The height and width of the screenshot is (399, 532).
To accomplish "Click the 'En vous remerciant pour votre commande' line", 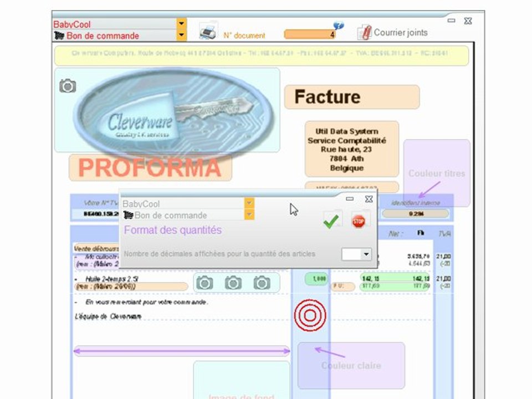I will tap(147, 302).
